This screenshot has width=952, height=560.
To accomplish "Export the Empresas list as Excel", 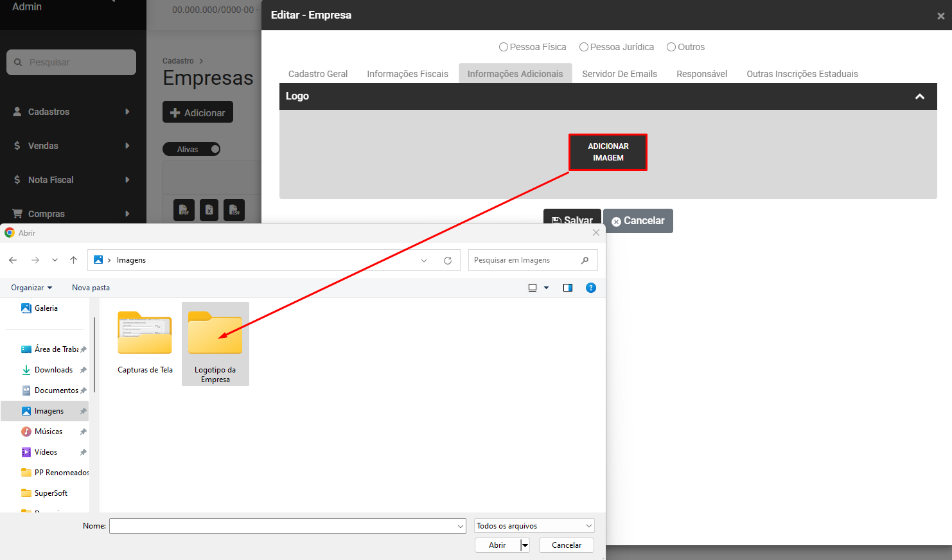I will [209, 210].
